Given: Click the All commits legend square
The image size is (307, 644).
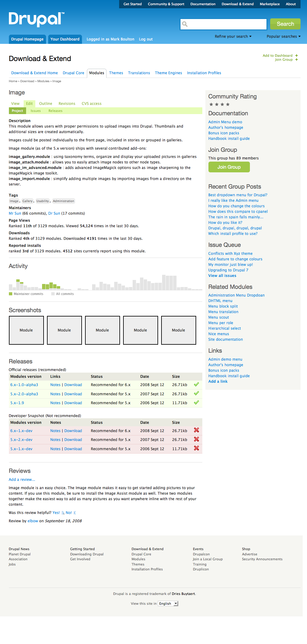Looking at the screenshot, I should tap(53, 294).
